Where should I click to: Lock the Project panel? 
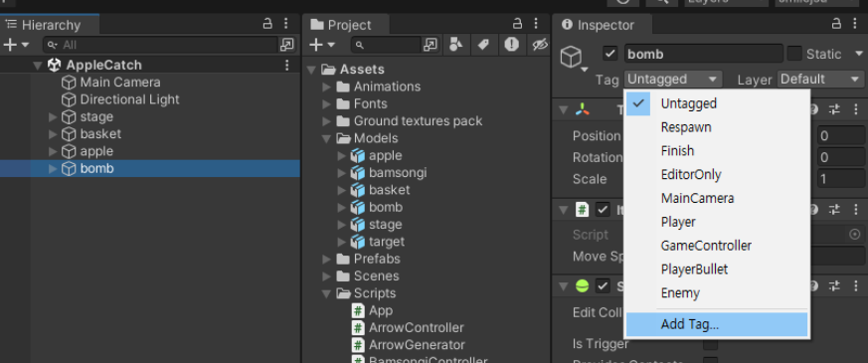pyautogui.click(x=518, y=24)
